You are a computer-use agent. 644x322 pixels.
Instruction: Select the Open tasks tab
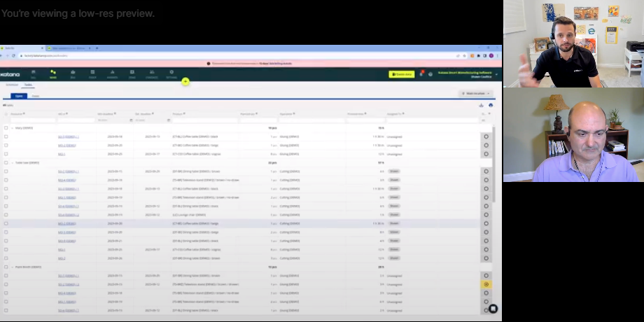19,96
